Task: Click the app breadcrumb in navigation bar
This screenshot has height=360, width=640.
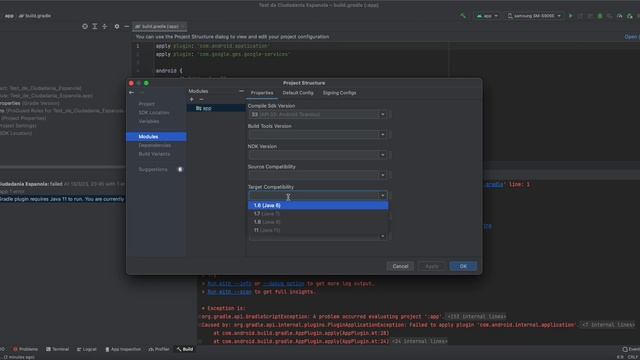Action: click(x=9, y=16)
